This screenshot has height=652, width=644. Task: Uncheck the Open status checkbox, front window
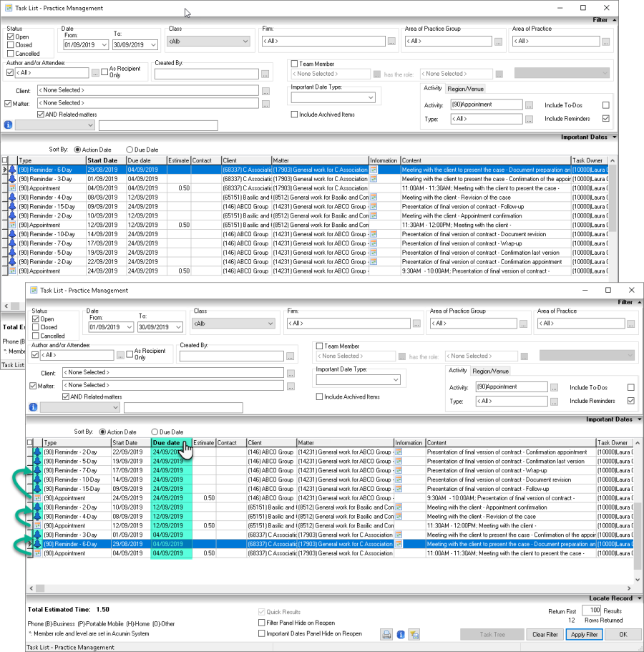[36, 319]
